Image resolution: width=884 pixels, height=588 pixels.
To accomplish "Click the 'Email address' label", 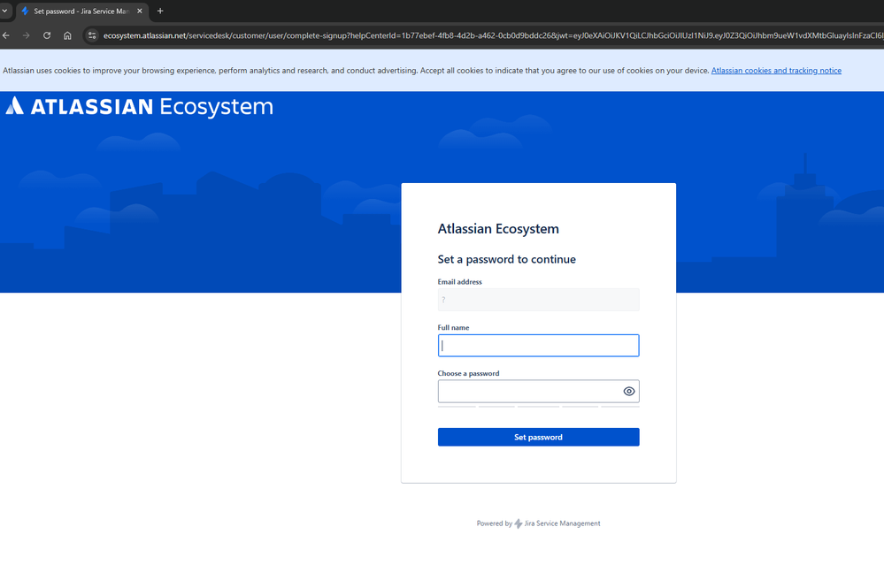I will pos(459,281).
